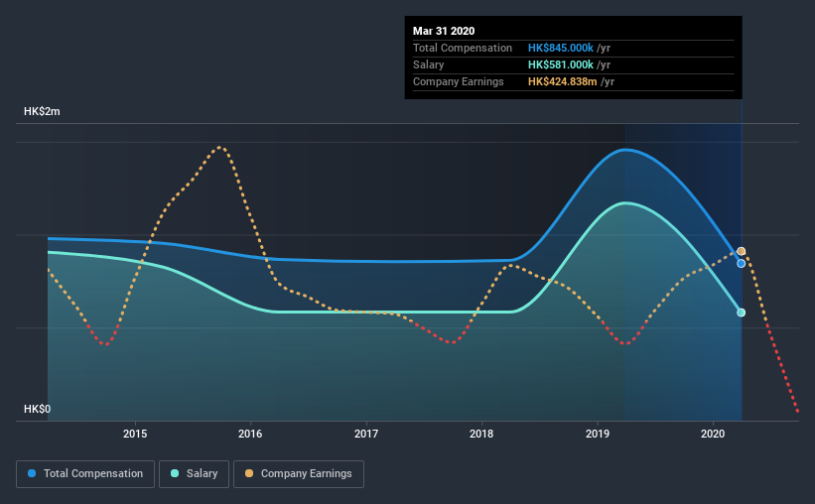Toggle the Salary legend button
The width and height of the screenshot is (815, 504).
tap(194, 474)
